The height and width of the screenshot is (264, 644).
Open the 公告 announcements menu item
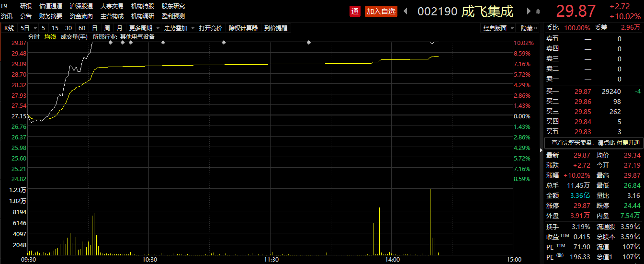point(26,16)
